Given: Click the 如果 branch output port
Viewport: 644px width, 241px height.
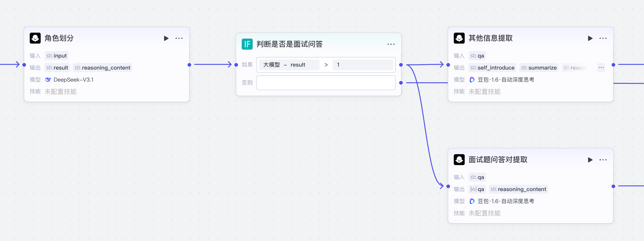Looking at the screenshot, I should tap(401, 65).
